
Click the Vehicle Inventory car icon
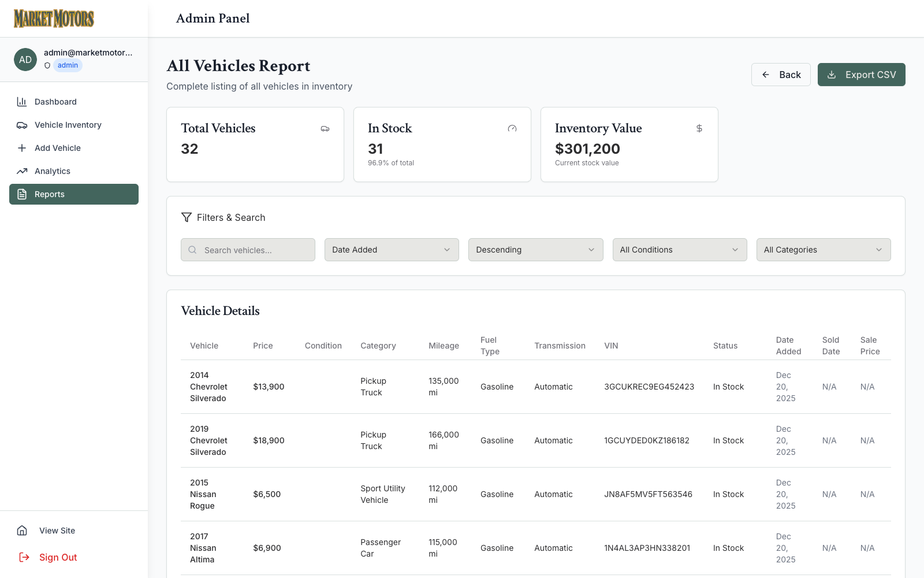(22, 125)
